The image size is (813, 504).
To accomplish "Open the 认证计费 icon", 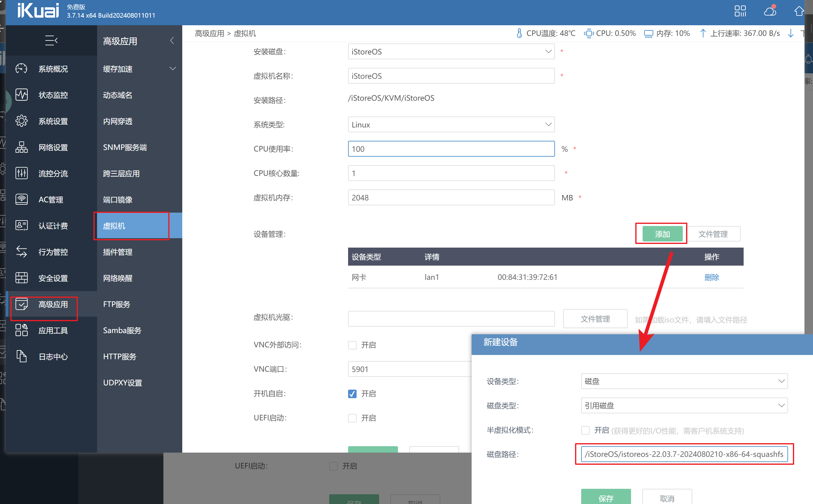I will [x=21, y=226].
